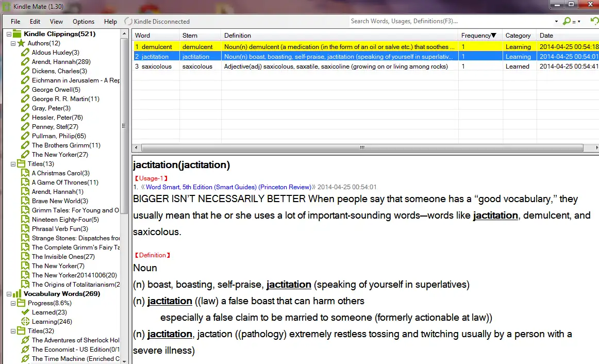The width and height of the screenshot is (599, 364).
Task: Click the pen icon beside Aldous Huxley(3)
Action: [x=25, y=52]
